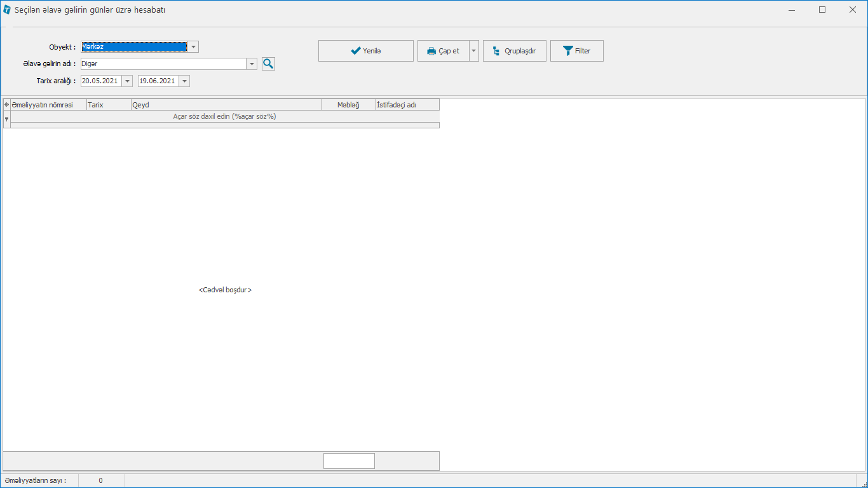
Task: Click the Qruplaşdır grouping button
Action: pyautogui.click(x=514, y=51)
